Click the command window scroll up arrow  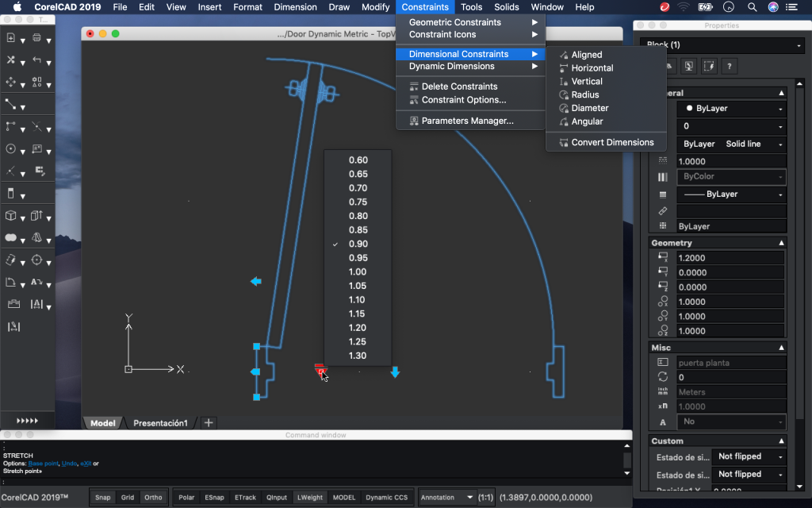(626, 446)
